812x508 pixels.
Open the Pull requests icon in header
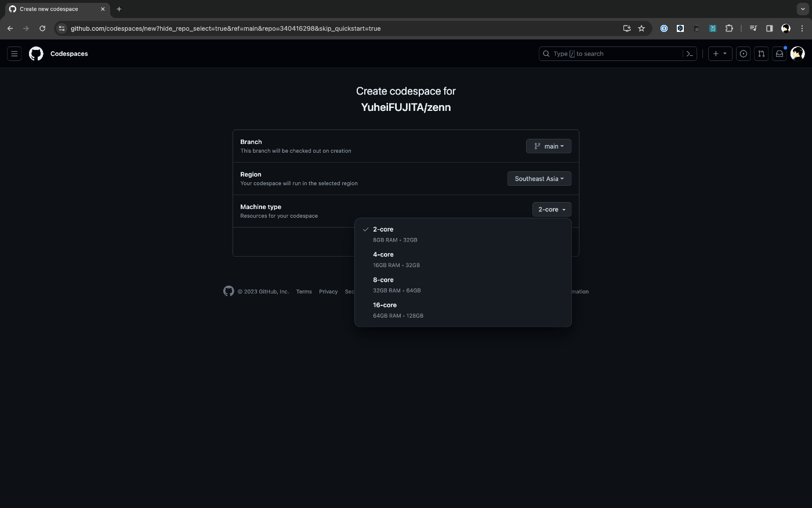tap(762, 53)
